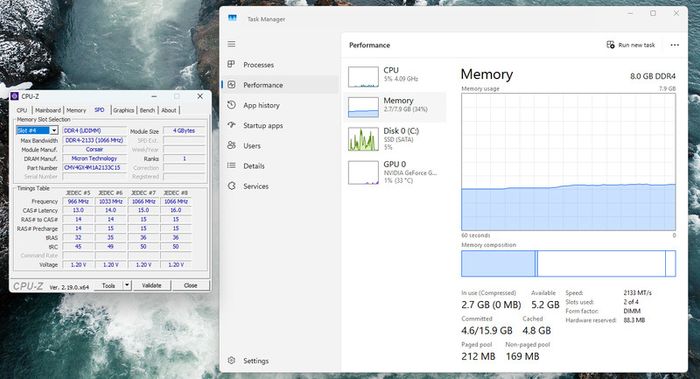Screen dimensions: 700x379
Task: Click the 8.0 GB DDR4 label
Action: pos(653,76)
